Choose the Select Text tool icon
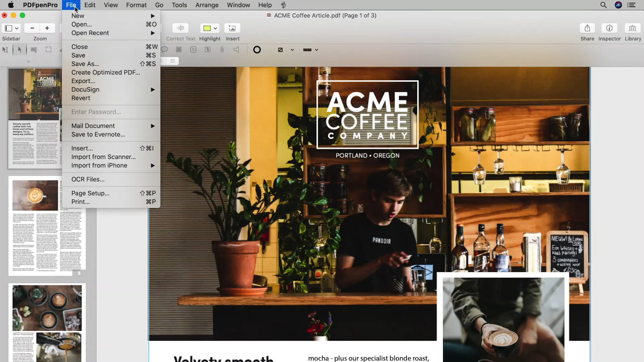 [x=34, y=50]
